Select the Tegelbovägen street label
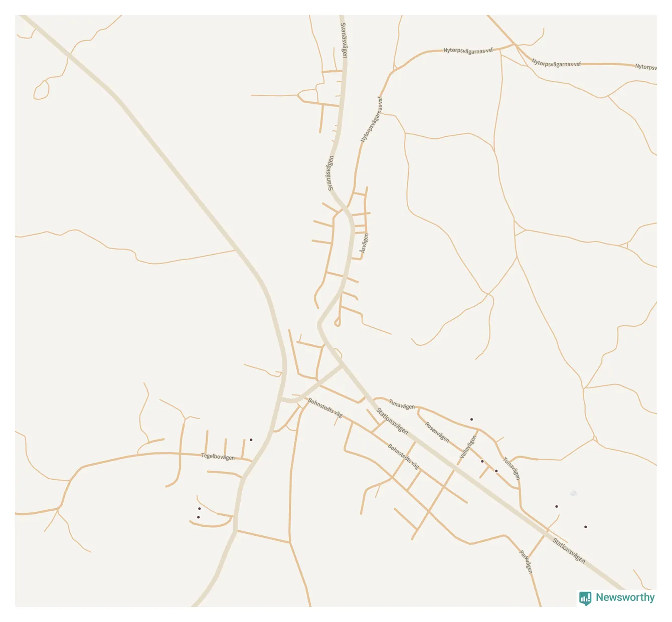The height and width of the screenshot is (622, 672). (218, 457)
